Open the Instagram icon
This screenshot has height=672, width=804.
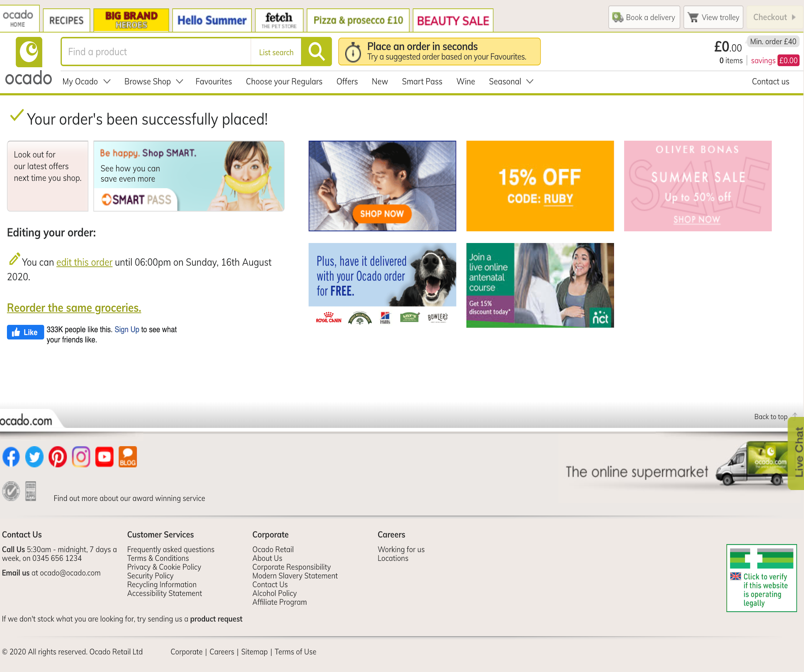81,456
